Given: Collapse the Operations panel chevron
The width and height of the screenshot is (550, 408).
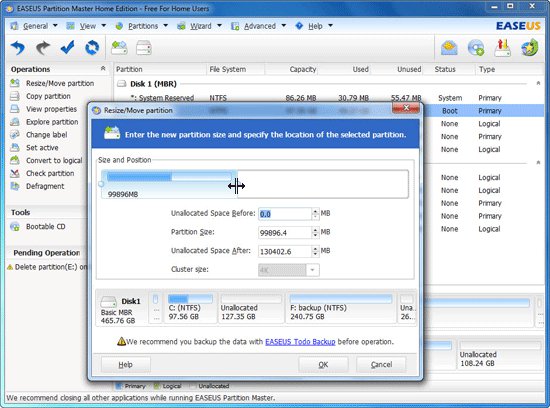Looking at the screenshot, I should point(103,68).
